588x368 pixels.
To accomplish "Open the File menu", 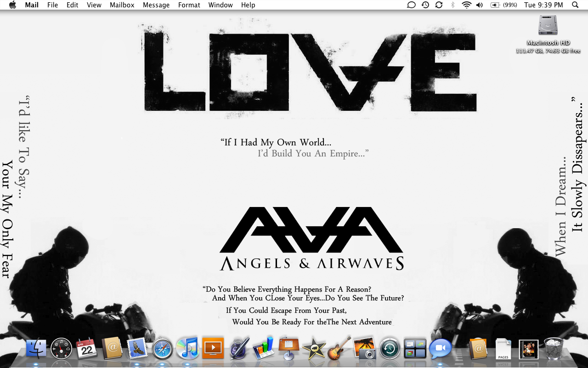I will pos(53,5).
